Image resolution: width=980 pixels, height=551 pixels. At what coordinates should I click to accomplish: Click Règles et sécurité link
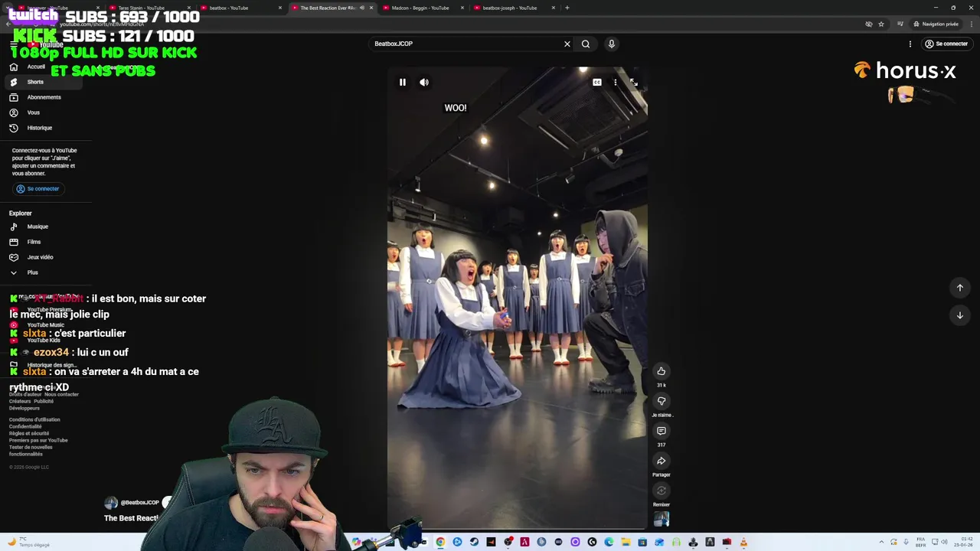click(x=29, y=433)
